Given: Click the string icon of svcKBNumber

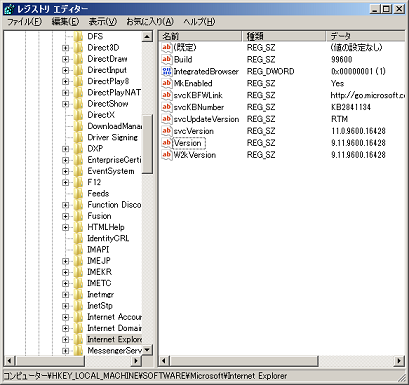Looking at the screenshot, I should 167,107.
